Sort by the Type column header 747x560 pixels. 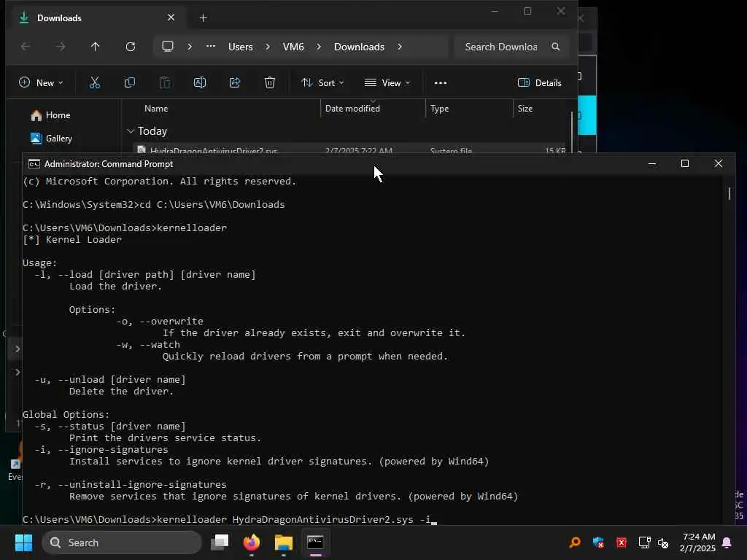(x=439, y=109)
